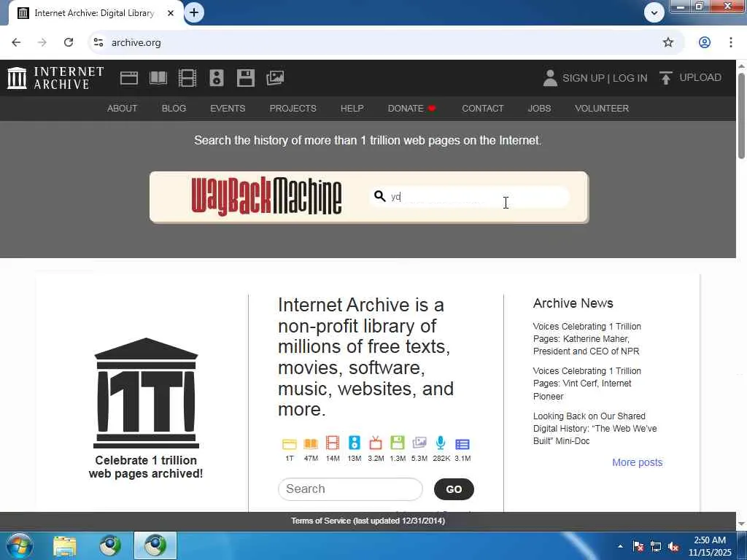This screenshot has height=560, width=747.
Task: Open the More posts link
Action: coord(637,462)
